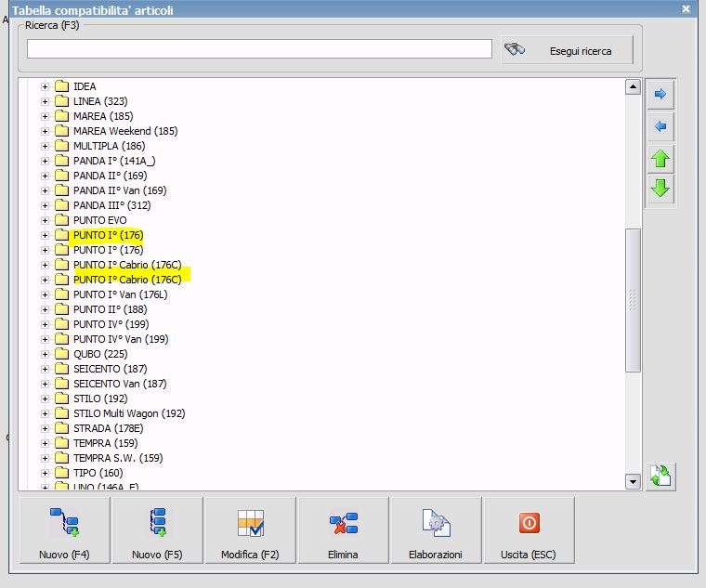Click the refresh documents icon button
This screenshot has height=588, width=706.
pos(660,477)
